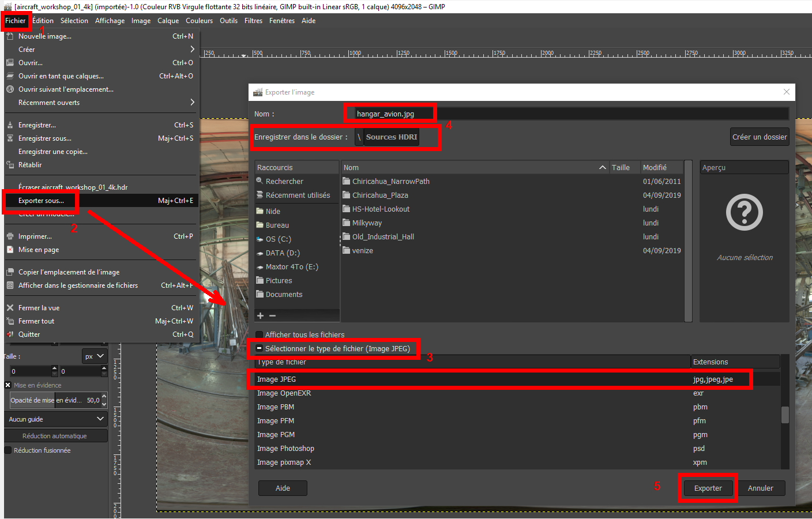Click the Quitter exit icon in the menu
This screenshot has height=519, width=812.
[x=10, y=334]
